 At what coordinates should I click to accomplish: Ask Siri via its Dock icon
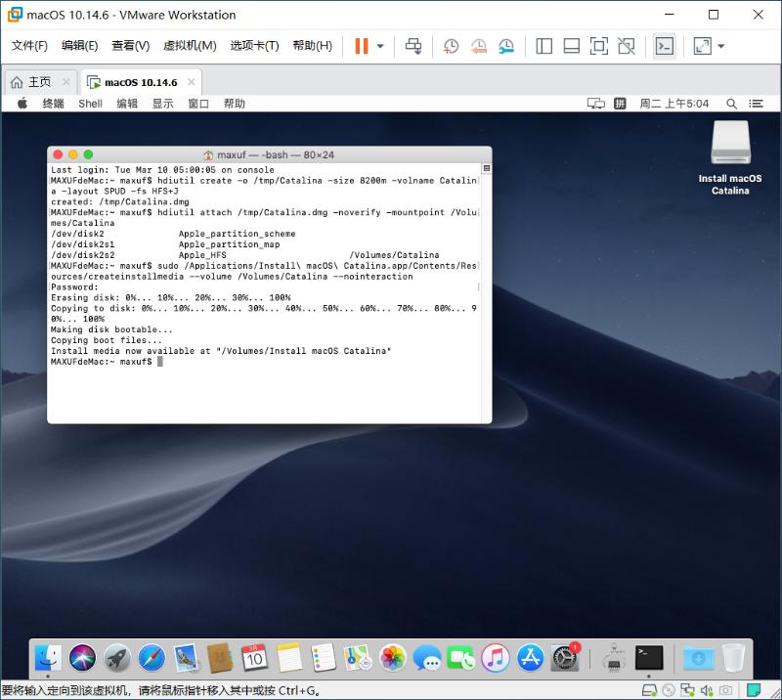click(x=82, y=659)
